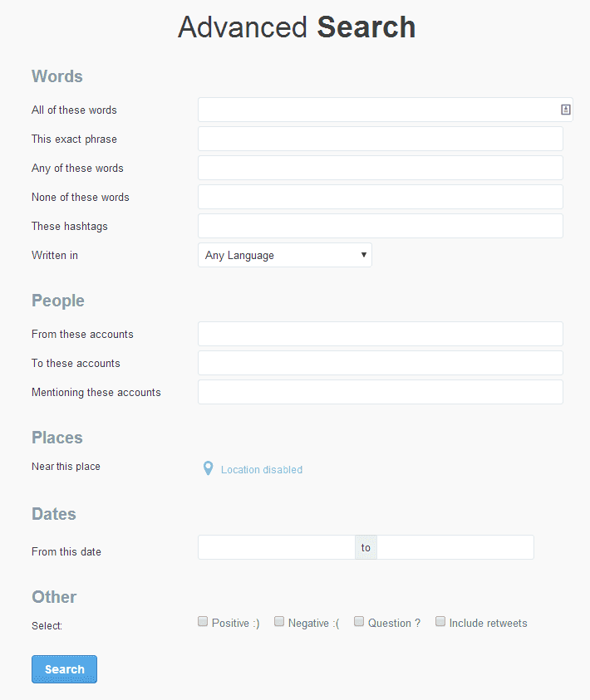590x700 pixels.
Task: Enable the Question ? checkbox
Action: tap(359, 621)
